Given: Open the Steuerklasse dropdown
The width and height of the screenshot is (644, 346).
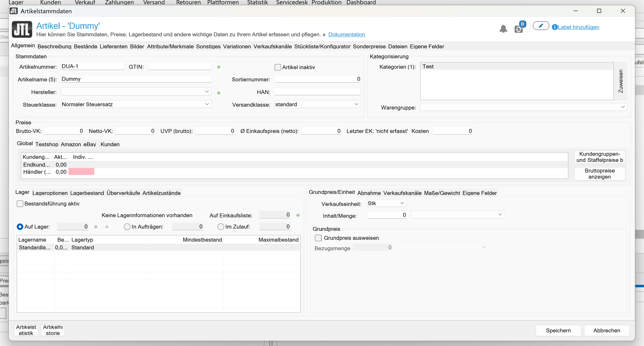Looking at the screenshot, I should pyautogui.click(x=207, y=104).
